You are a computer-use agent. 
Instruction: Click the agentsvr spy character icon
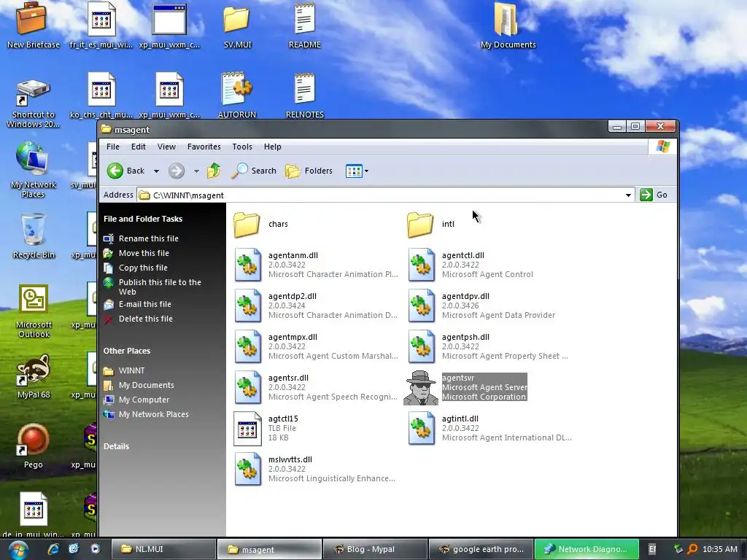tap(421, 388)
